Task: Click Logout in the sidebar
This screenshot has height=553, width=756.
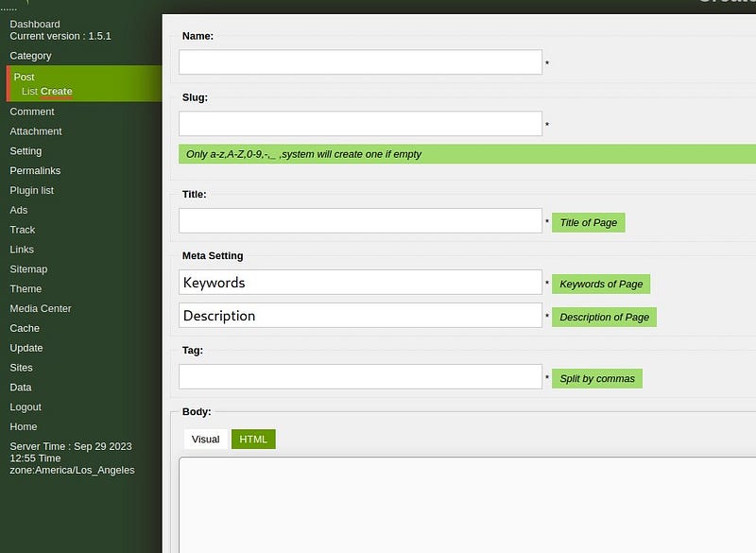Action: click(26, 407)
